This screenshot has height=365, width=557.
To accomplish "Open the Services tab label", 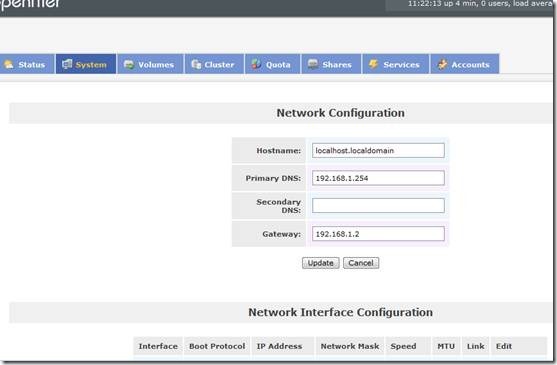I will (x=401, y=65).
